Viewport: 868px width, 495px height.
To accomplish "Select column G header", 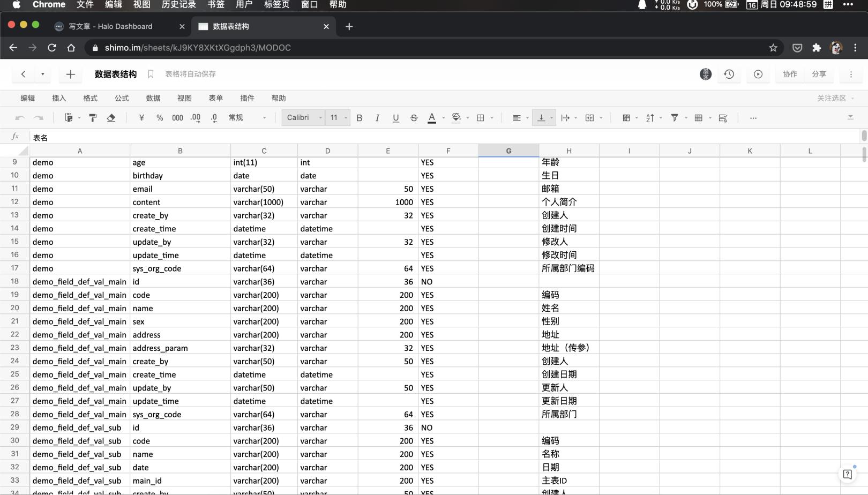I will (508, 151).
